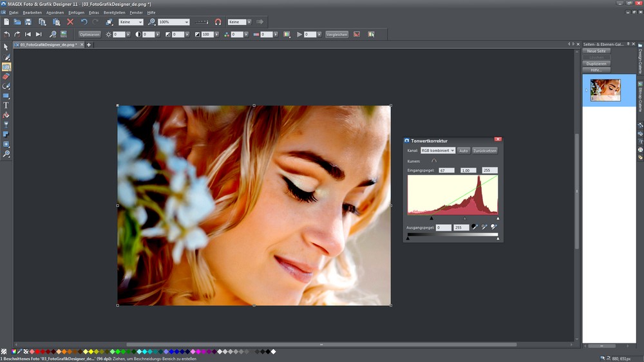Close the Tonwertkorrektur dialog
The image size is (644, 362).
click(x=498, y=139)
